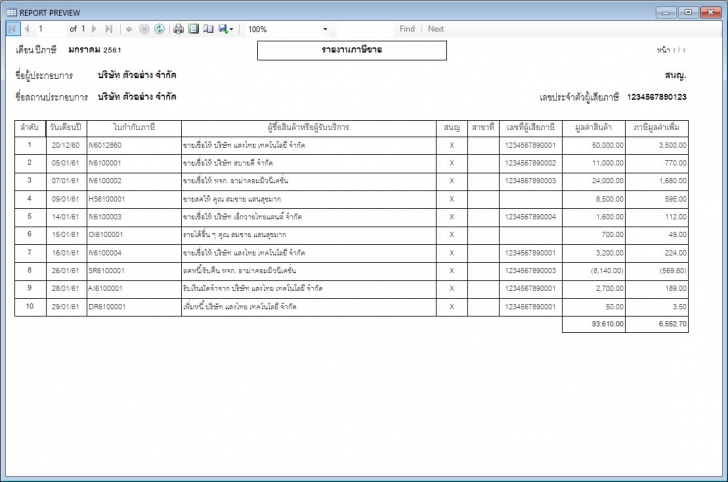Click total VAT 6,552.70
The width and height of the screenshot is (728, 482).
pyautogui.click(x=673, y=324)
